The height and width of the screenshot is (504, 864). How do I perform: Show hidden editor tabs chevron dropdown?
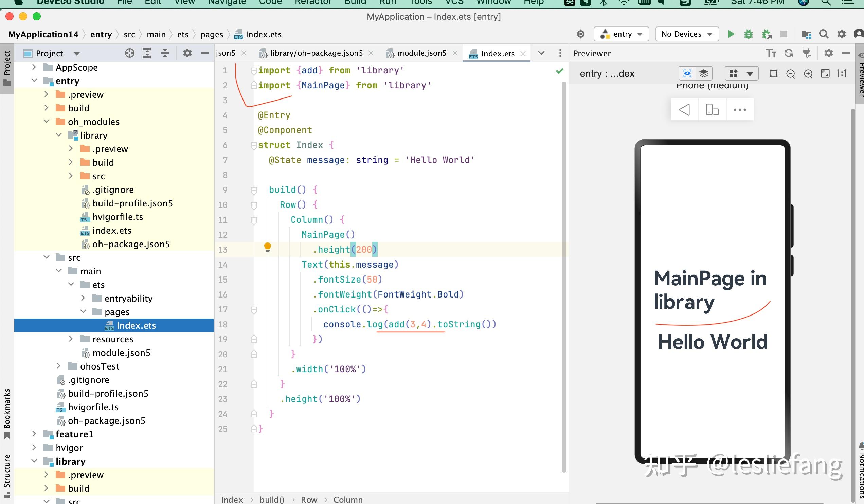coord(541,53)
